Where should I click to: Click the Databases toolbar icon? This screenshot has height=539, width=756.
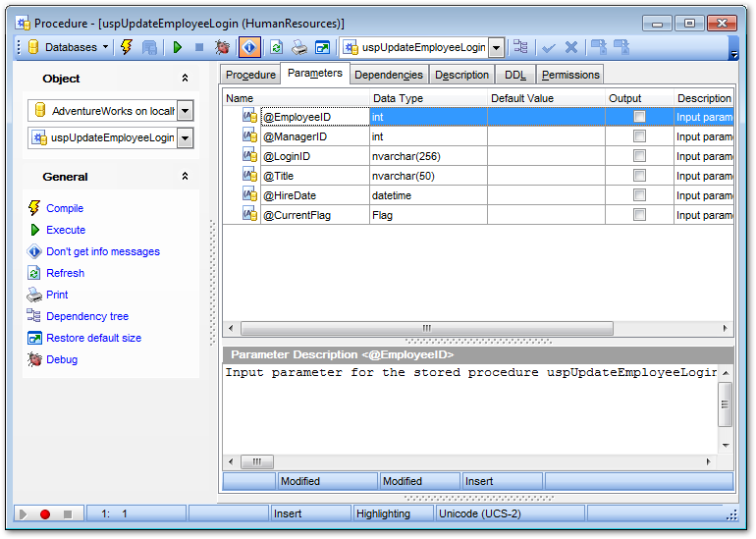33,47
